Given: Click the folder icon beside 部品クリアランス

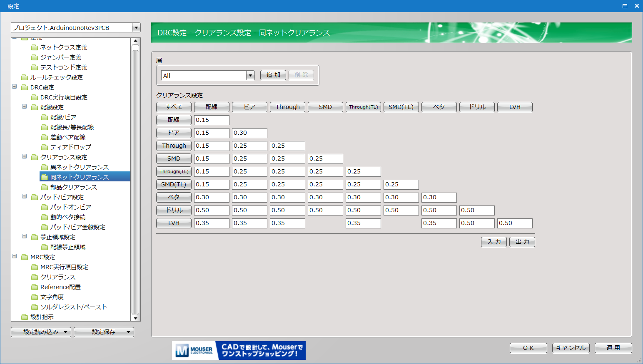Looking at the screenshot, I should [x=45, y=187].
